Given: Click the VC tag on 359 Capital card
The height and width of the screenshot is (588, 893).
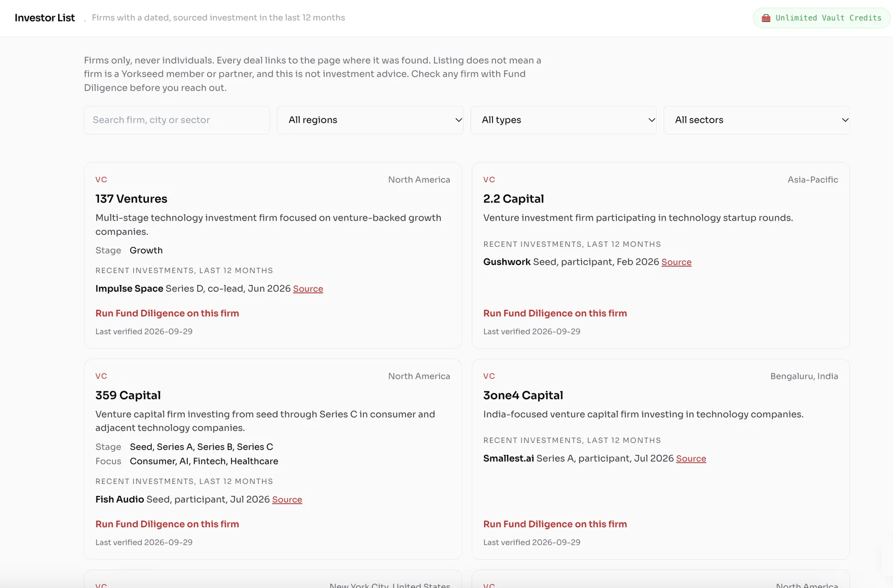Looking at the screenshot, I should click(x=101, y=376).
